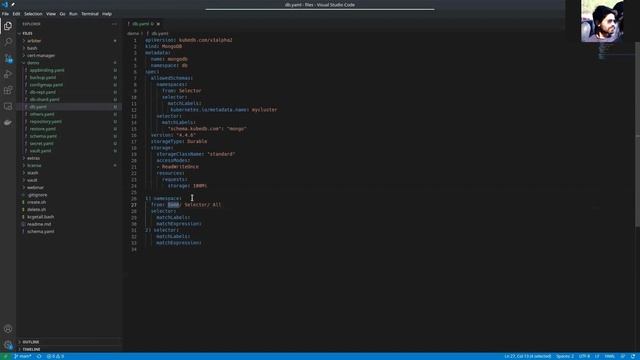Open the Accounts menu icon

pyautogui.click(x=8, y=329)
